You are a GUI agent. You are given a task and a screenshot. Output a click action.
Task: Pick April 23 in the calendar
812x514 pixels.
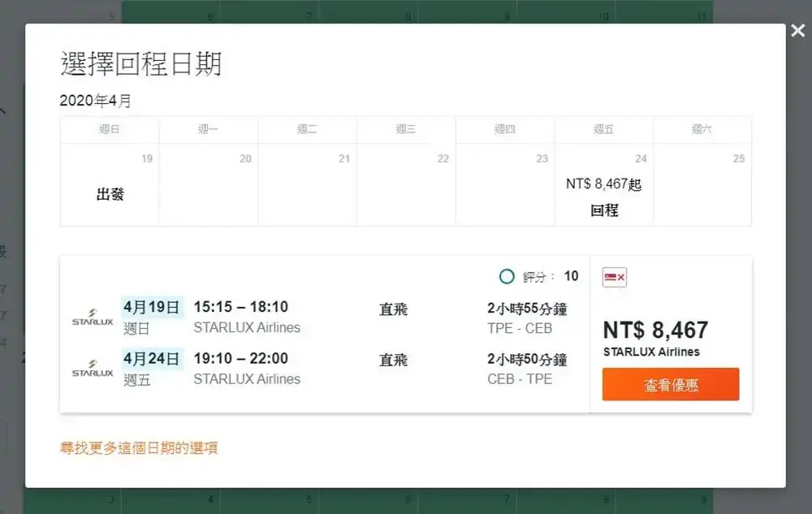[505, 184]
